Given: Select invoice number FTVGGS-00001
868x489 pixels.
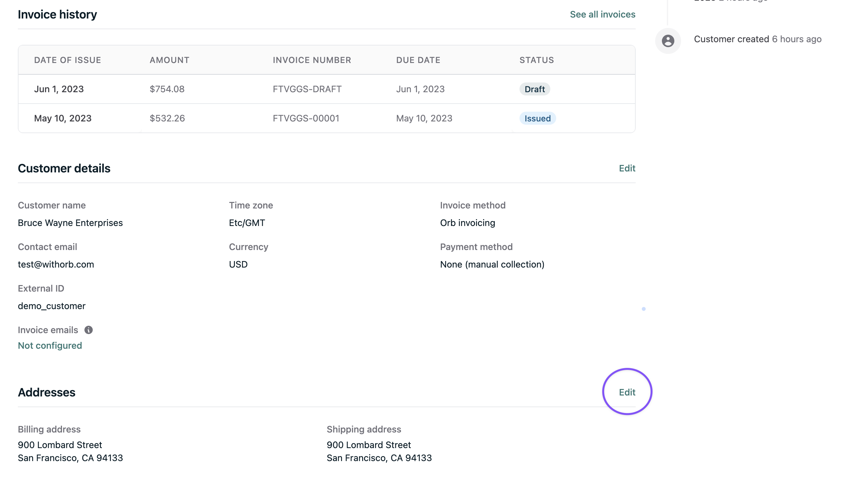Looking at the screenshot, I should click(x=306, y=119).
